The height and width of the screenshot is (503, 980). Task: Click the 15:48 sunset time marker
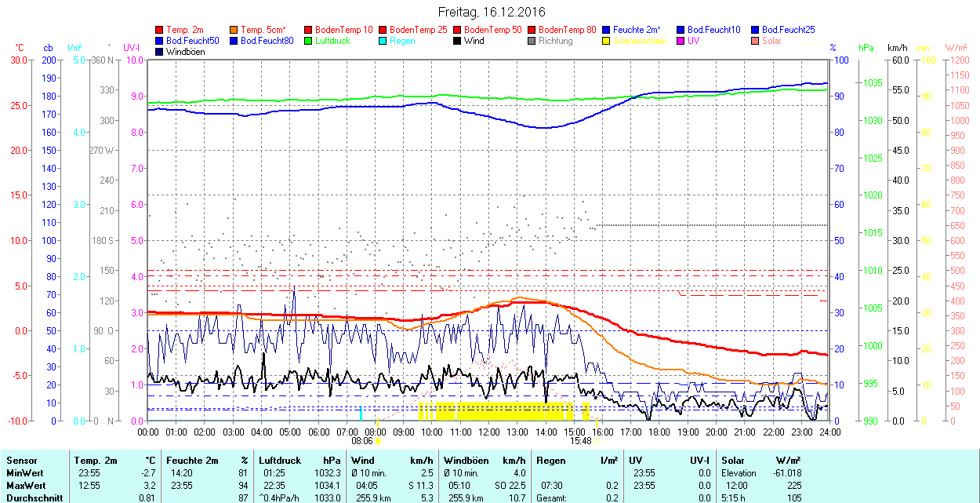[580, 442]
